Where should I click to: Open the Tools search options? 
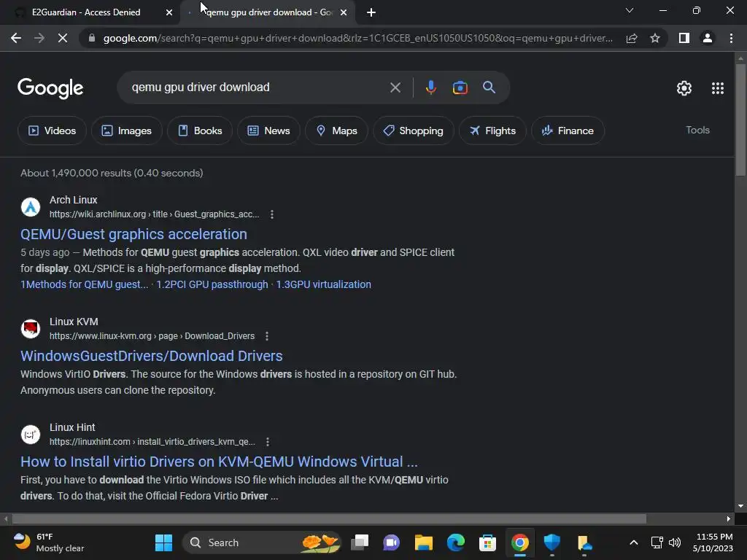click(x=697, y=130)
